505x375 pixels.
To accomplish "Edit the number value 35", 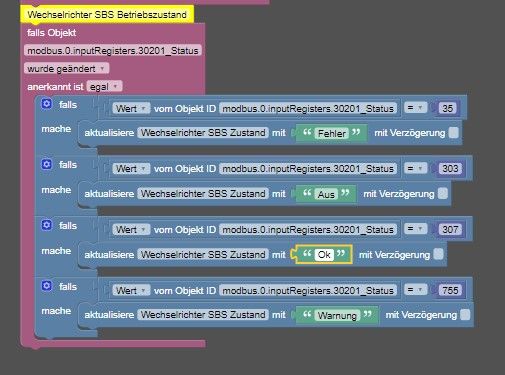I will 447,108.
